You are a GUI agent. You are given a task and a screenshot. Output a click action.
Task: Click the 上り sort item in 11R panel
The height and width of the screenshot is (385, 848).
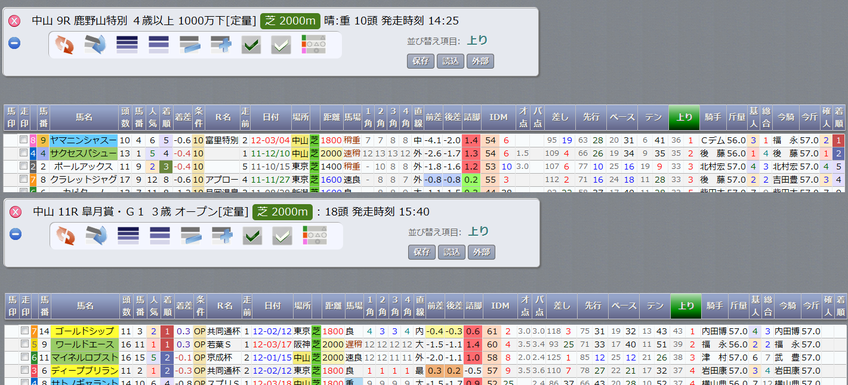(478, 231)
